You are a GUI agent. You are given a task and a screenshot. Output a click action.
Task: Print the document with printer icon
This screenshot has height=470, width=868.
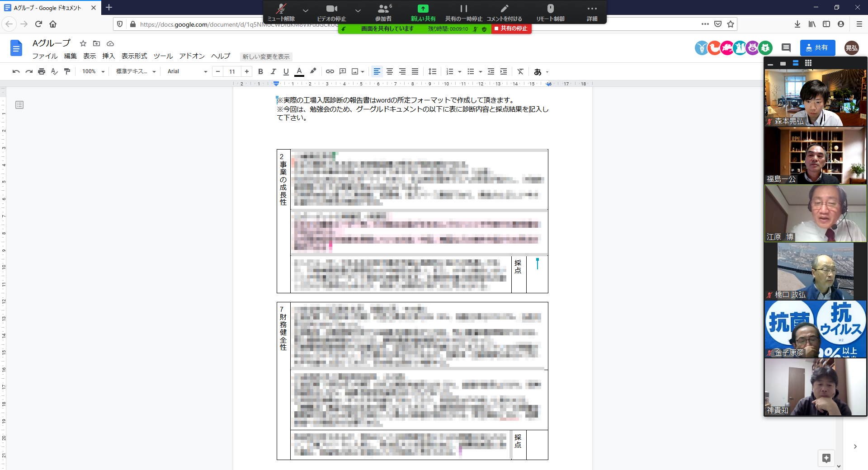(x=42, y=71)
